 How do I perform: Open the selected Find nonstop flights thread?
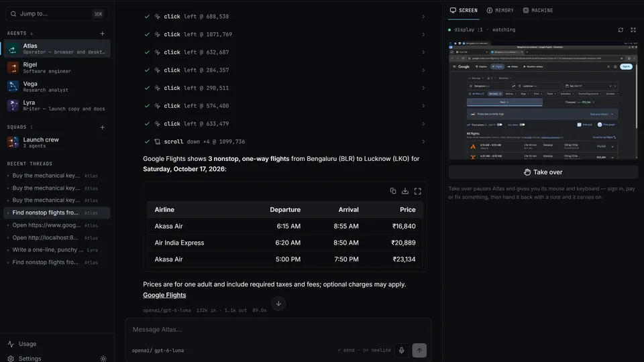[56, 213]
